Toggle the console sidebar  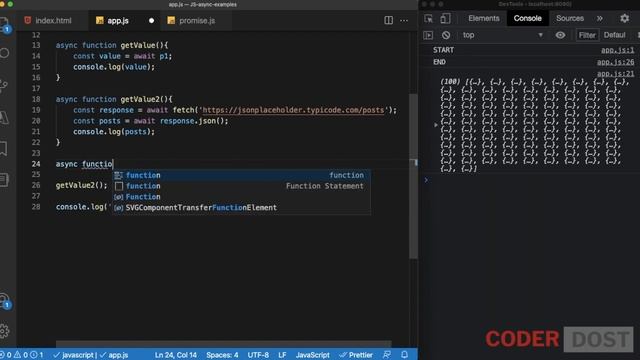point(428,35)
